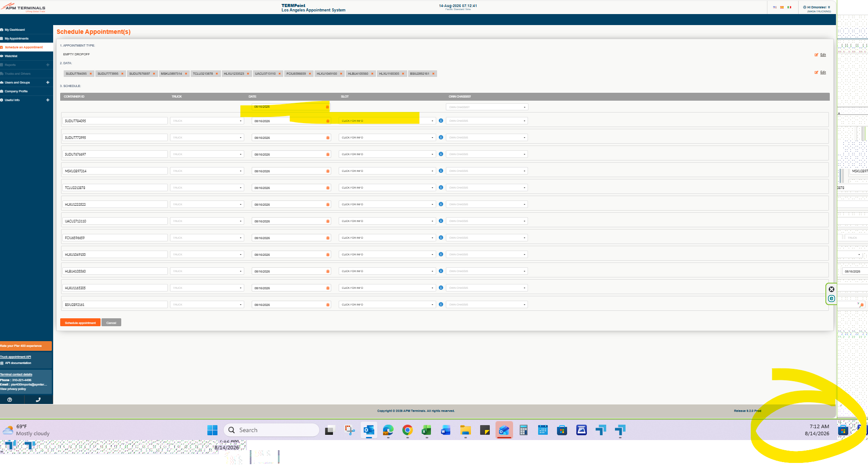Expand Users and Groups menu
The width and height of the screenshot is (868, 466).
point(47,83)
